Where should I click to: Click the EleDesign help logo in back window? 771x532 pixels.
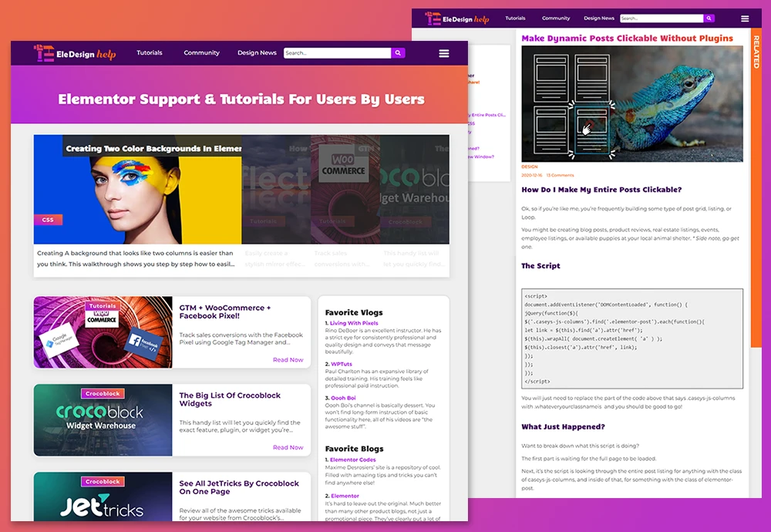pyautogui.click(x=456, y=19)
